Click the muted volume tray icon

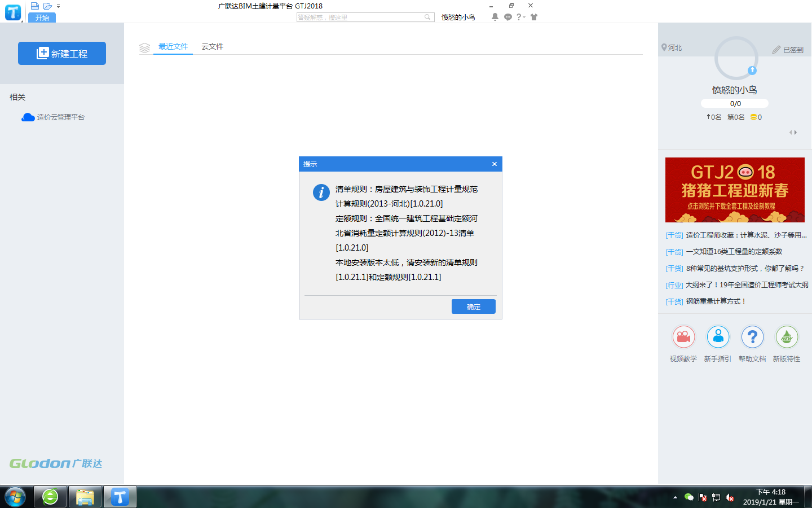[730, 497]
